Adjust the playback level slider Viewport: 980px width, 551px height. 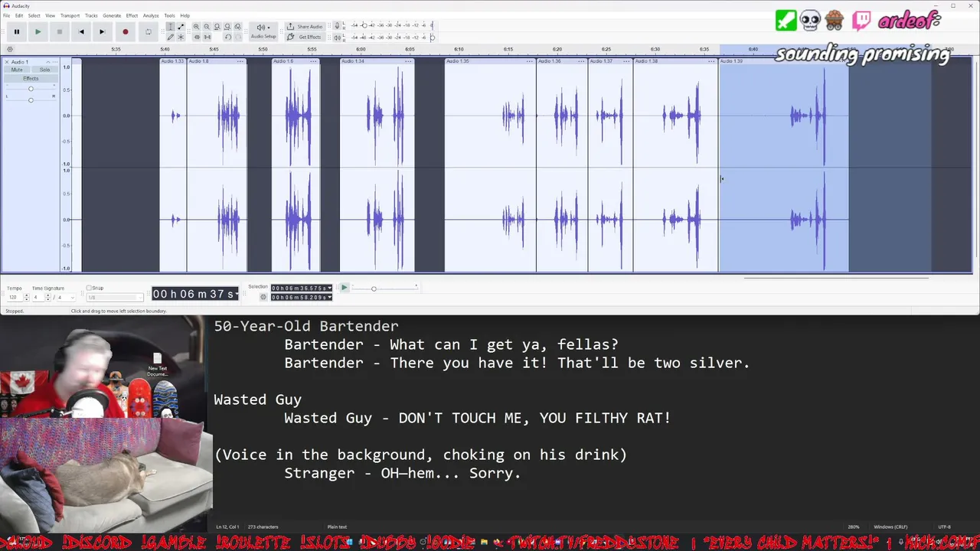(x=433, y=37)
